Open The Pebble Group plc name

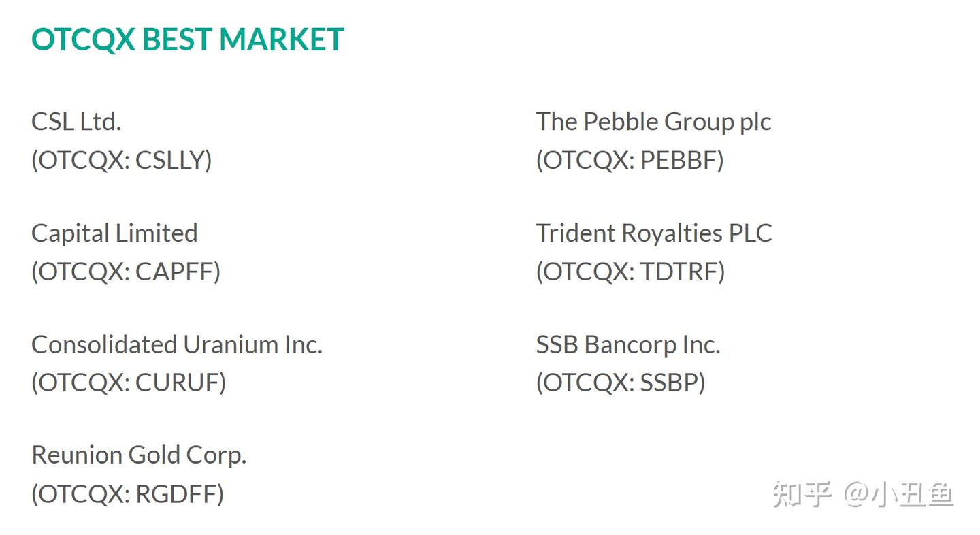[x=653, y=122]
